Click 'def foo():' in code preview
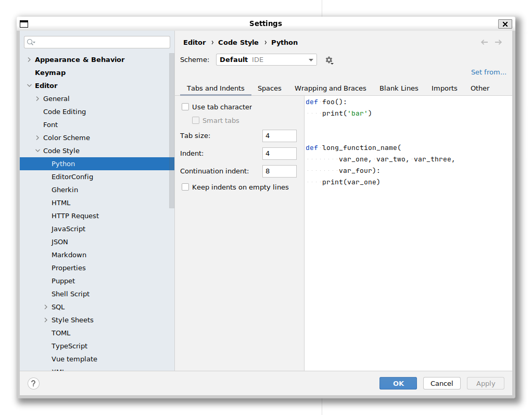The height and width of the screenshot is (415, 532). [326, 102]
